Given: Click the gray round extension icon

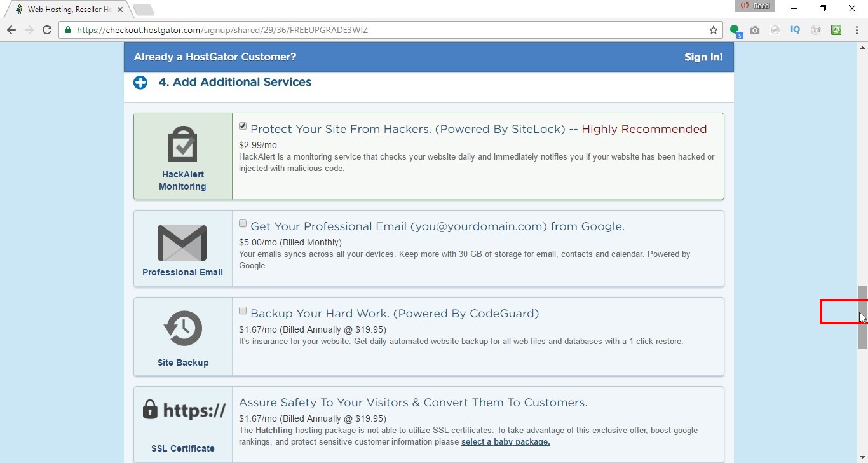Looking at the screenshot, I should tap(775, 30).
